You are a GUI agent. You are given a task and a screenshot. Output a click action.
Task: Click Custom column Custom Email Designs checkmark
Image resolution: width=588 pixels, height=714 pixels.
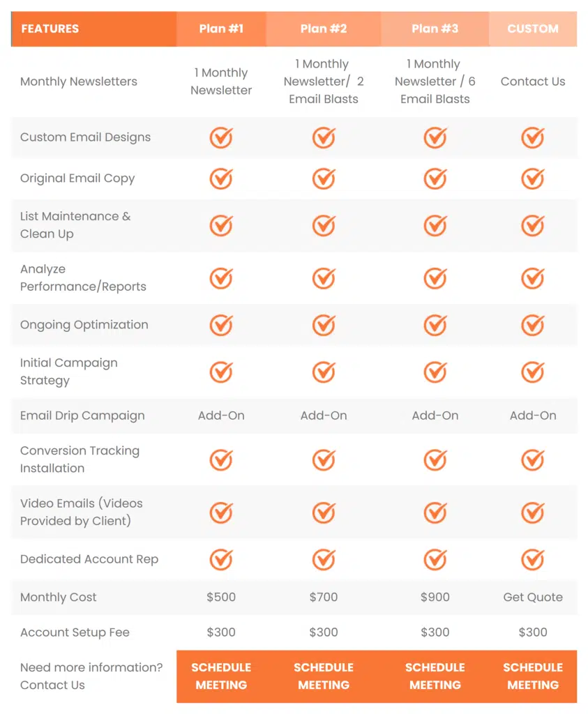[533, 137]
